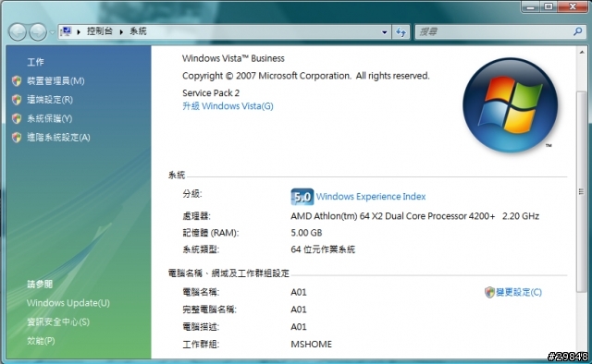Screen dimensions: 592x364
Task: Open 效能(P) in sidebar
Action: pos(41,341)
